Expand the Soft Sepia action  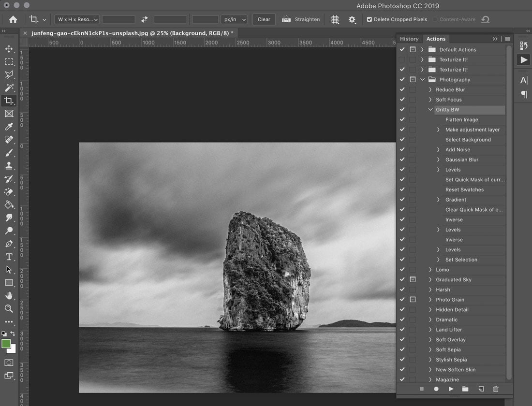430,349
